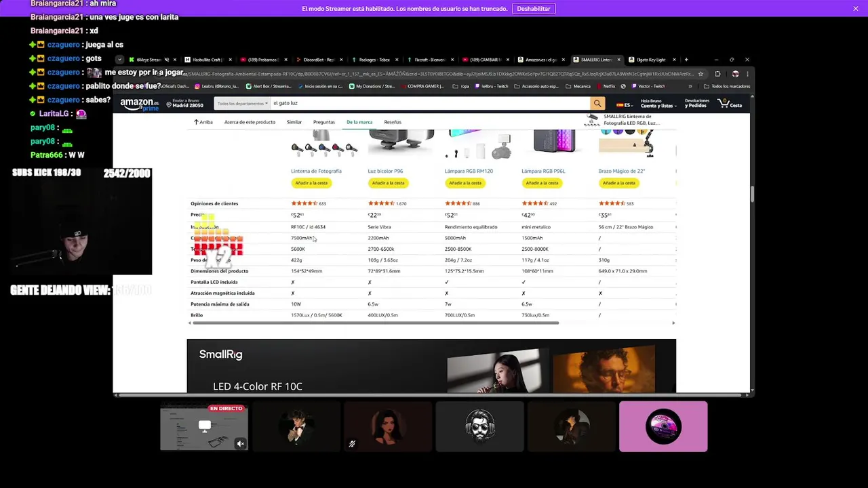This screenshot has height=488, width=868.
Task: Toggle the muted speaker icon on the live tile
Action: [x=240, y=444]
